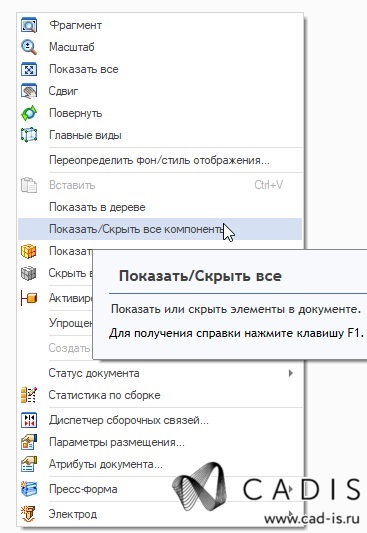Image resolution: width=367 pixels, height=533 pixels.
Task: Open Атрибуты документа entry
Action: tap(160, 464)
